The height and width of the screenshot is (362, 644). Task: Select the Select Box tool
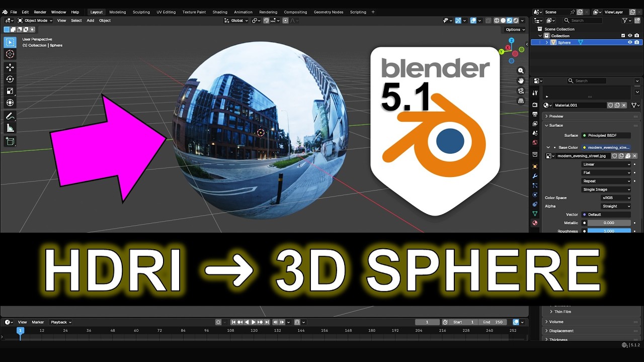coord(10,42)
